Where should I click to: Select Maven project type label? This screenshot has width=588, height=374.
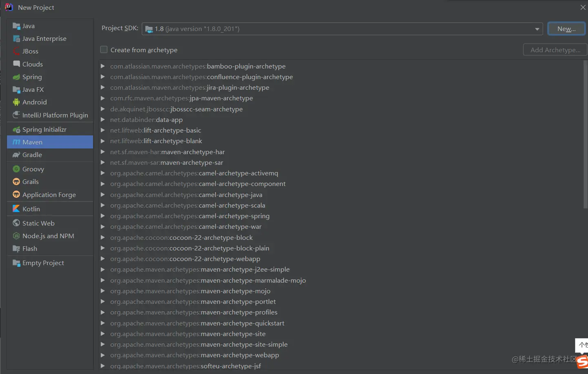coord(32,142)
